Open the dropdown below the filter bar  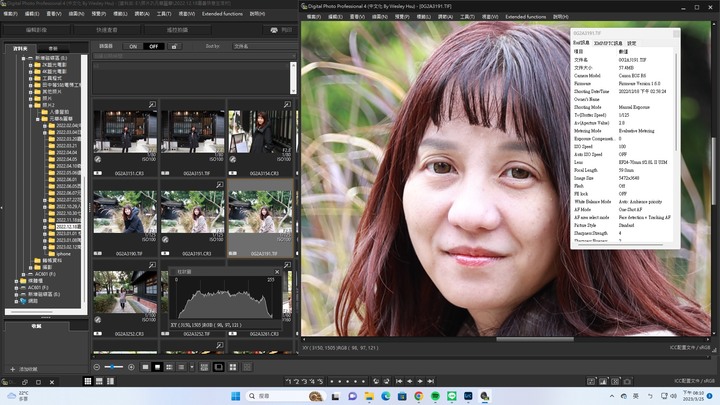click(195, 56)
